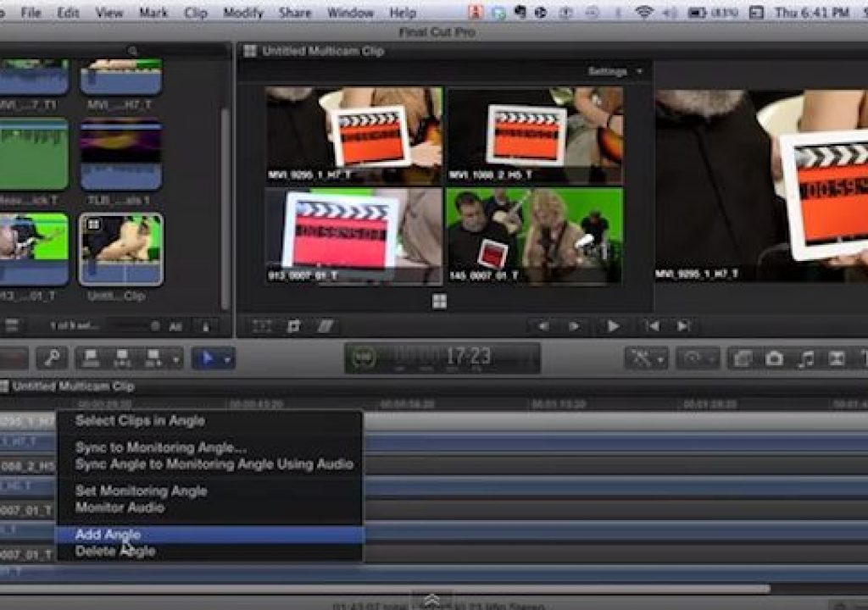
Task: Choose the Select arrow tool in the toolbar
Action: point(207,358)
